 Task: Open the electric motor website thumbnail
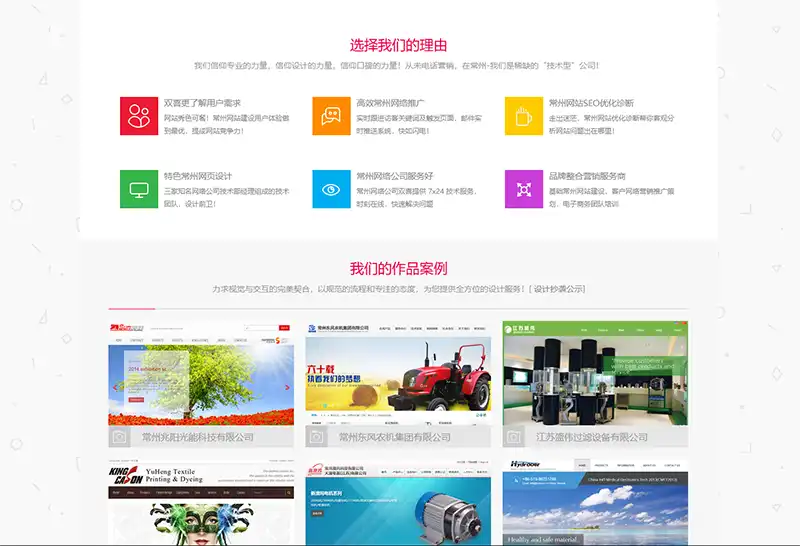[x=398, y=505]
